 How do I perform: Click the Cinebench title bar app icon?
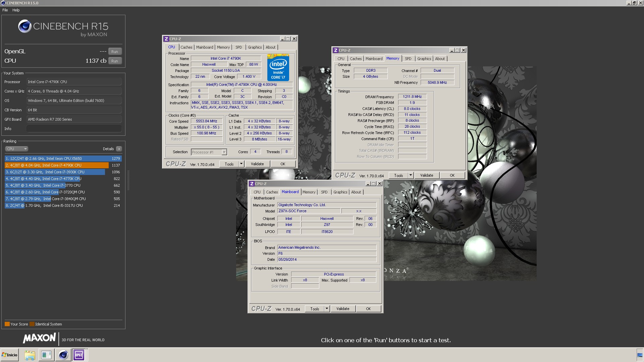click(x=3, y=3)
